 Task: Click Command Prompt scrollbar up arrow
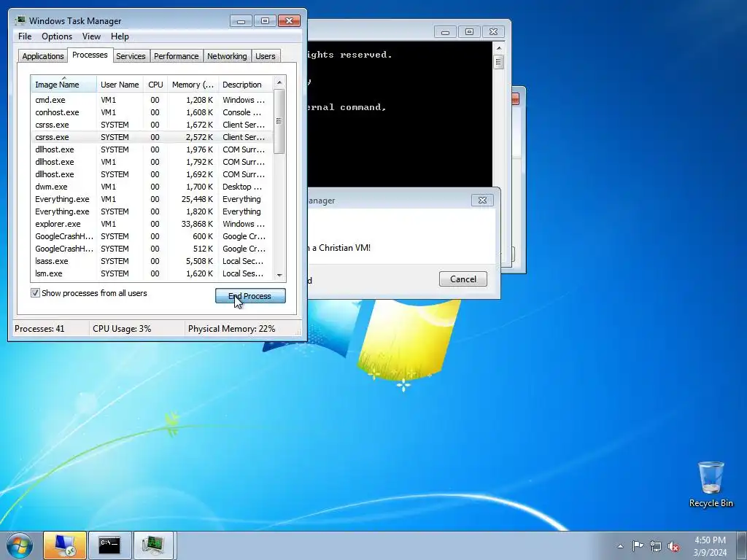coord(499,48)
